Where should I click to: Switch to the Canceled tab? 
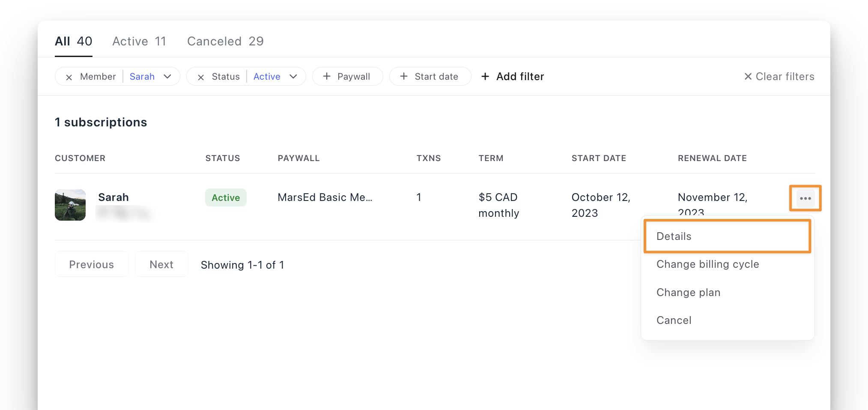tap(225, 41)
